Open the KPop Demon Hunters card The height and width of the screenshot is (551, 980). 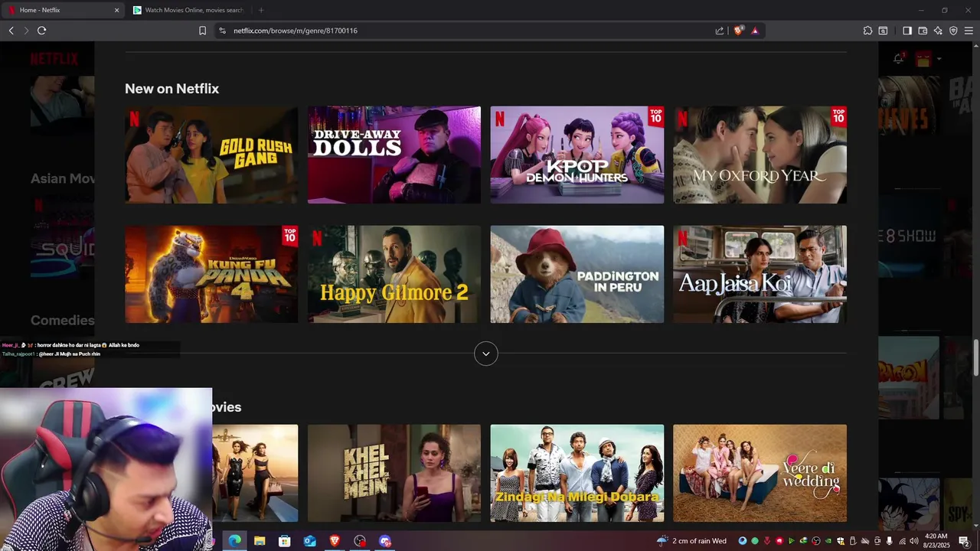point(577,155)
